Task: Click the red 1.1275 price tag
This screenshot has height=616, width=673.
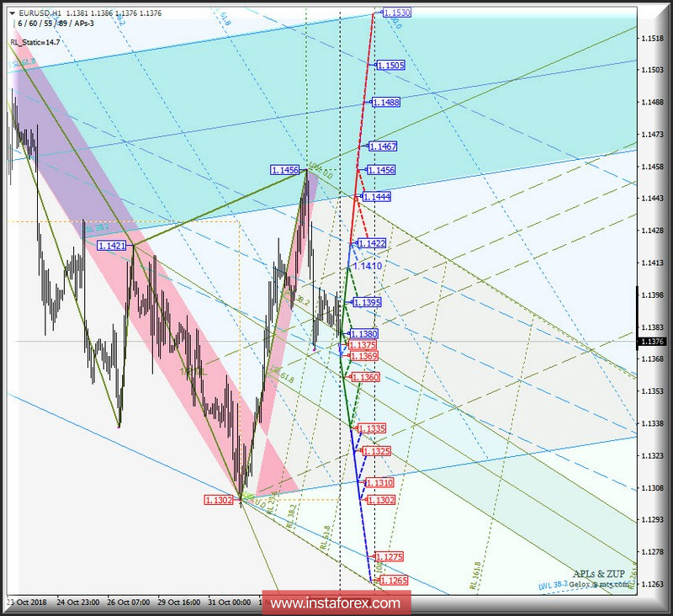Action: click(389, 556)
